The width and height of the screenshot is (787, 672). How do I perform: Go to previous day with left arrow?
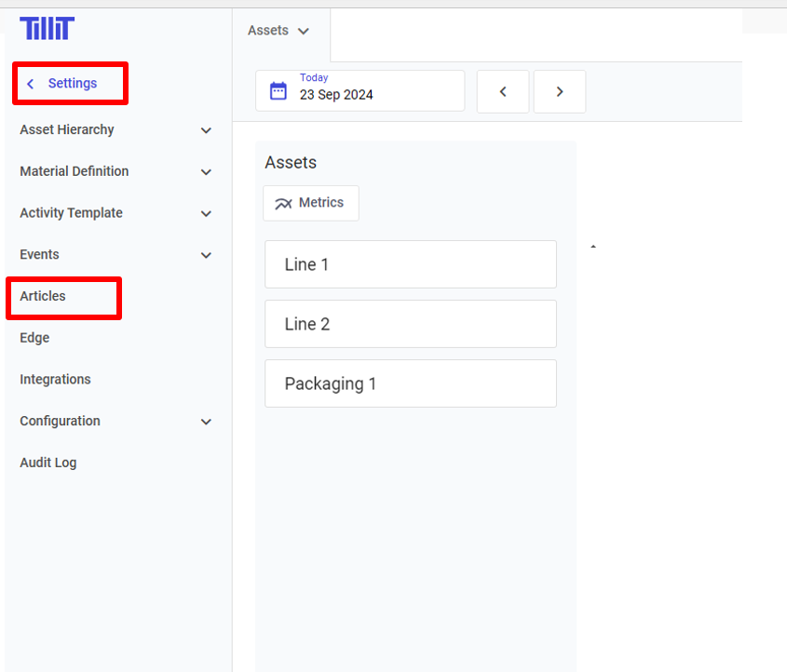coord(503,91)
